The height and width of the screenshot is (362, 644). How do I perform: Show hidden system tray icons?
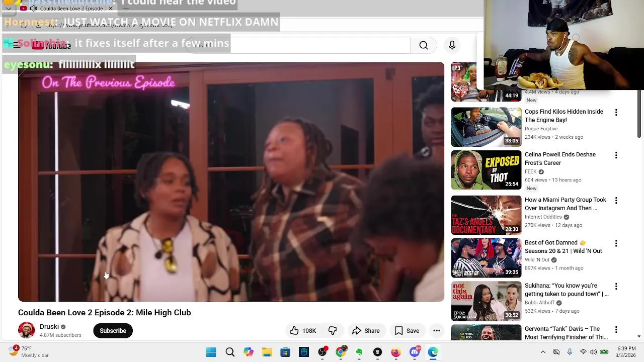pos(543,352)
